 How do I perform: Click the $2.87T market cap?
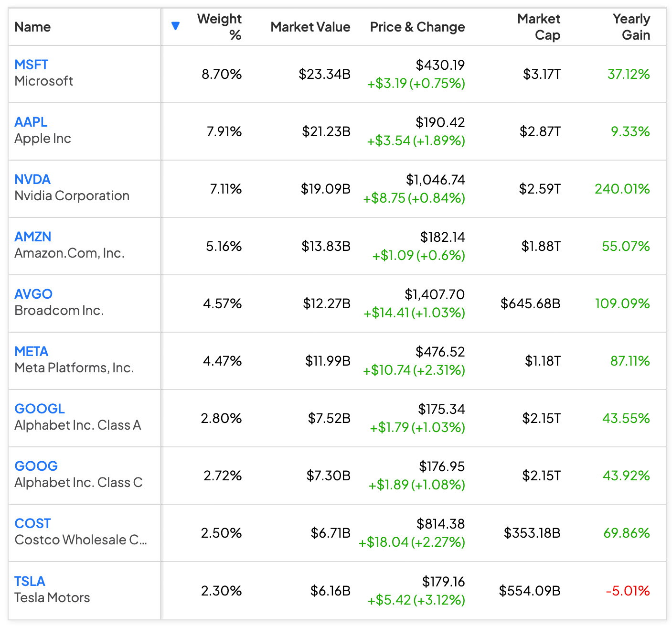[x=540, y=131]
